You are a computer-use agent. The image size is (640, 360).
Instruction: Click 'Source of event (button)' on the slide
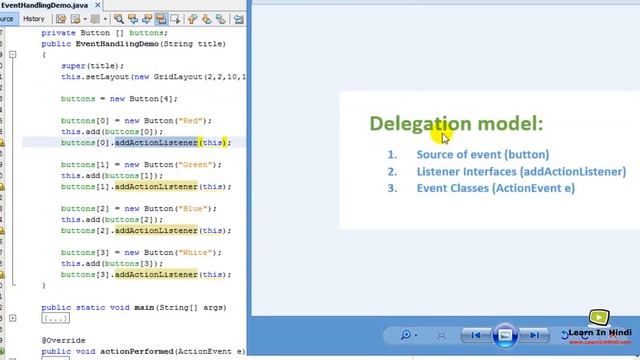(483, 155)
